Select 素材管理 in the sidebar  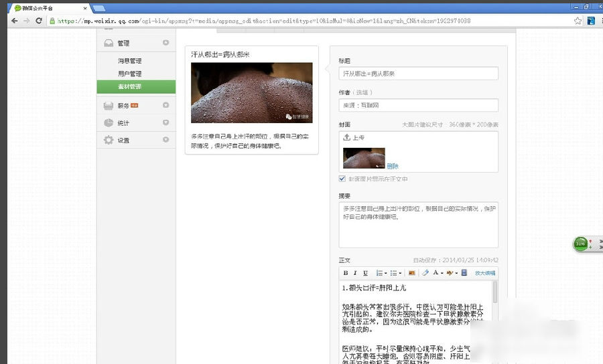pyautogui.click(x=136, y=86)
